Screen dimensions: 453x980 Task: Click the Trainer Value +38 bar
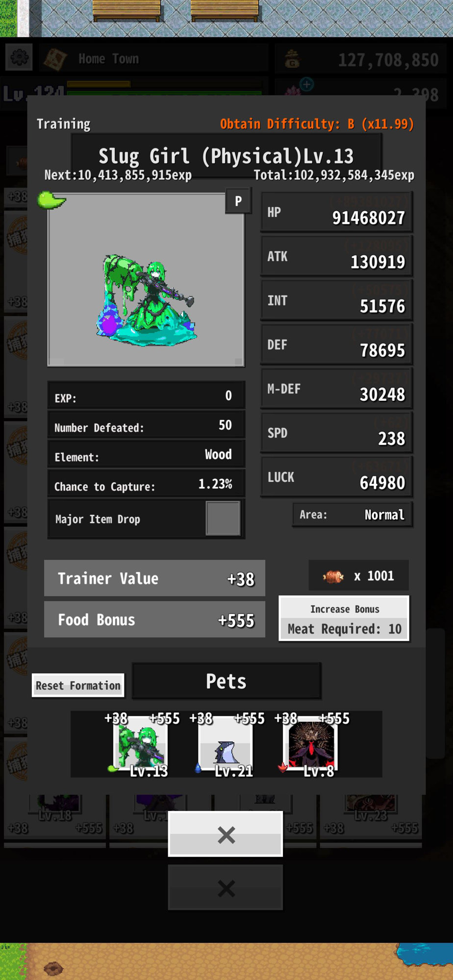point(154,578)
